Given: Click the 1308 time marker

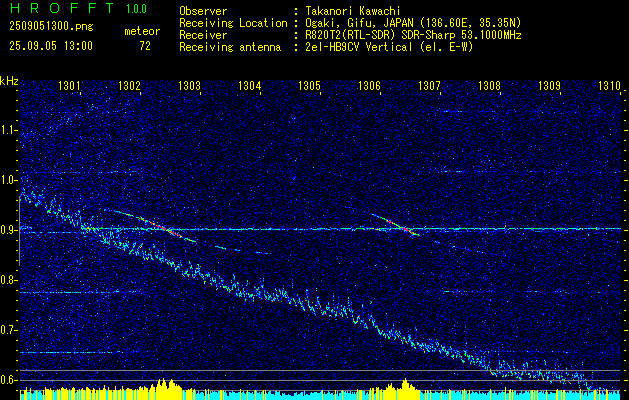Looking at the screenshot, I should click(x=489, y=86).
